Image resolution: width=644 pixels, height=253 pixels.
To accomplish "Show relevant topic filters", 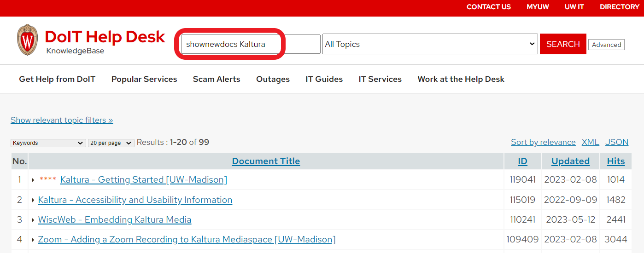I will coord(62,120).
